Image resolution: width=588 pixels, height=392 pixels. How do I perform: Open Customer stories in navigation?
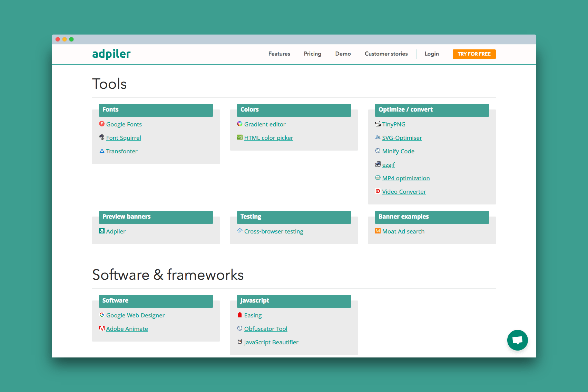(x=386, y=54)
